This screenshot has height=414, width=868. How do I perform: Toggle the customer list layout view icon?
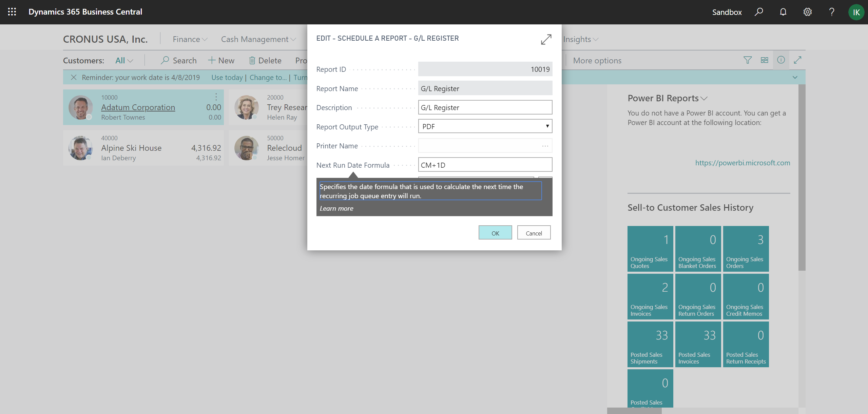pos(765,60)
